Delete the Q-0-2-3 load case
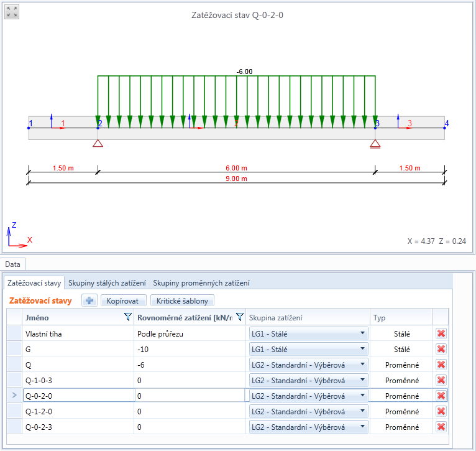This screenshot has width=476, height=451. (441, 427)
